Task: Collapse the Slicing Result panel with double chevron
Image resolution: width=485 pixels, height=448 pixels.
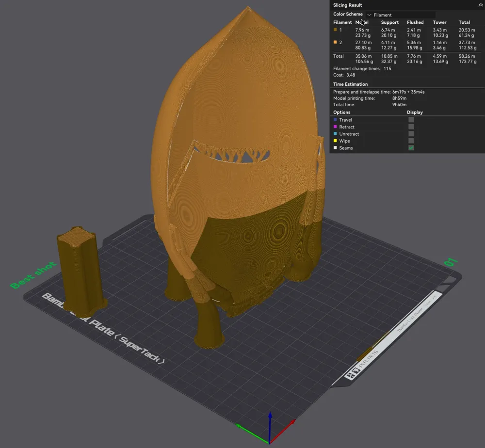Action: [480, 5]
